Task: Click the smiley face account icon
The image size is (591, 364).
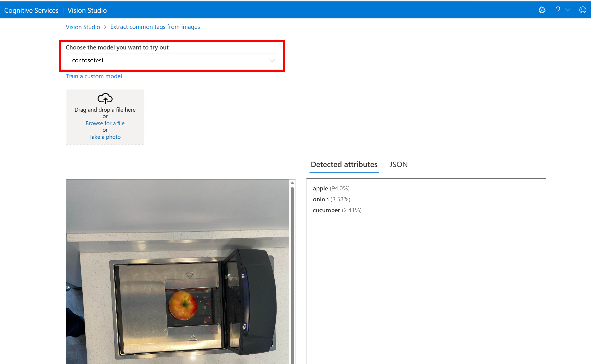Action: pos(583,10)
